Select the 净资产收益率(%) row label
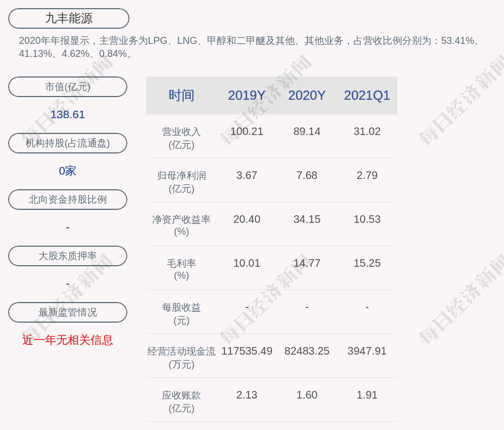 182,226
